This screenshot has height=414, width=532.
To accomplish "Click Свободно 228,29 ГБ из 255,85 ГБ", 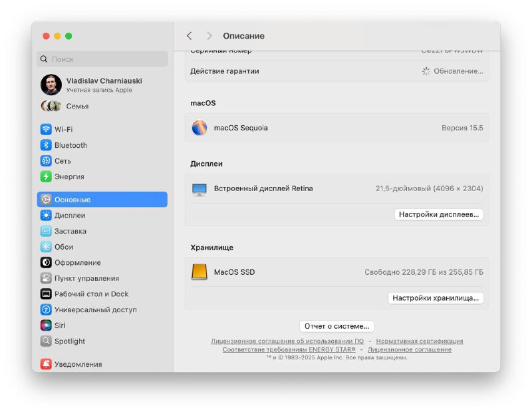I will click(424, 272).
